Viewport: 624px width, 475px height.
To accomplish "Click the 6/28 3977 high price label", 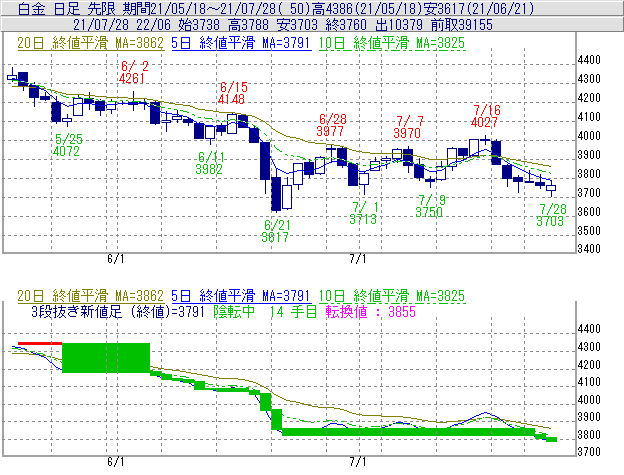I will tap(332, 125).
